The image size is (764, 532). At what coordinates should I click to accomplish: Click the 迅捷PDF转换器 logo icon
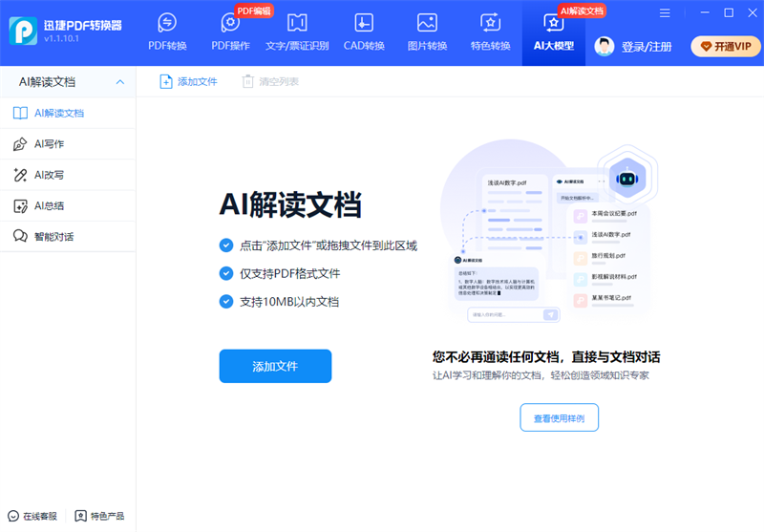tap(23, 31)
